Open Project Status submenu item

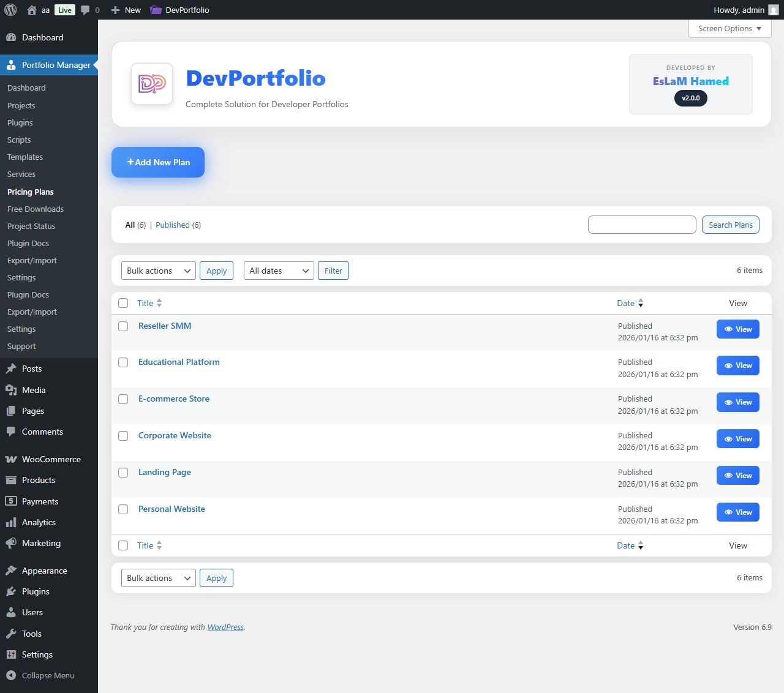(31, 226)
